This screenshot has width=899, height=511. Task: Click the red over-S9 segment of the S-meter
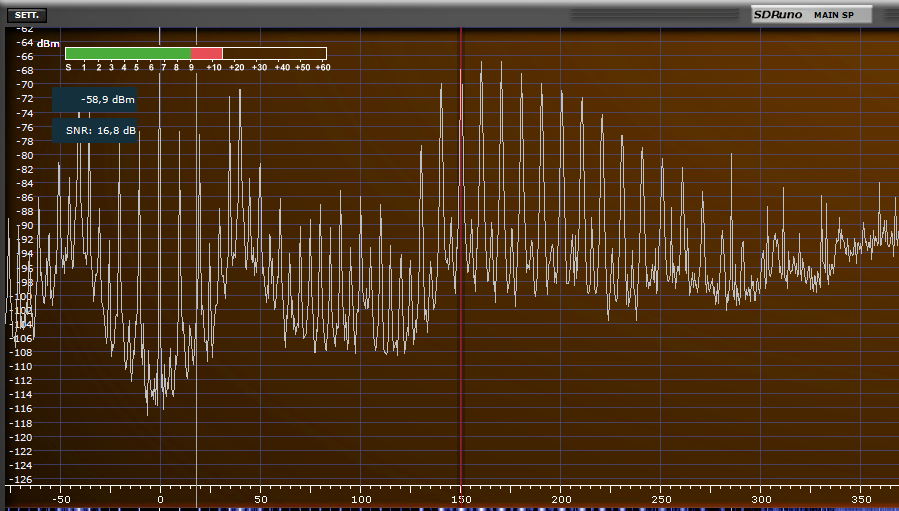pos(206,53)
